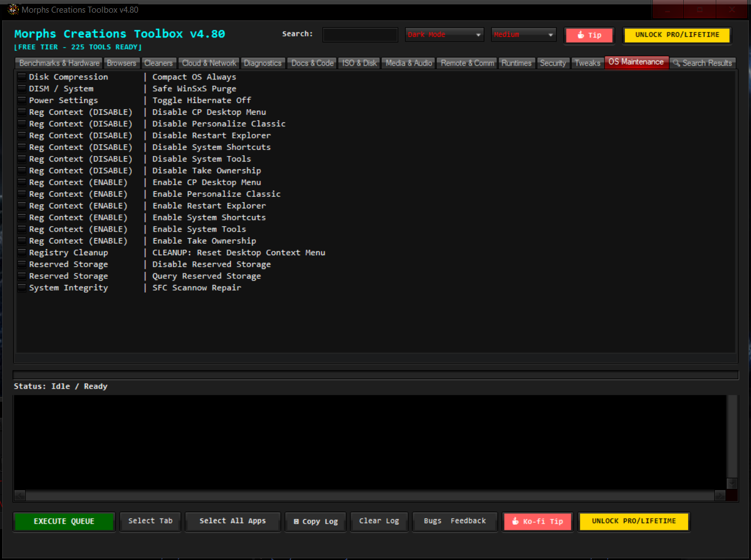Click the "Status: Idle / Ready" text

tap(61, 386)
